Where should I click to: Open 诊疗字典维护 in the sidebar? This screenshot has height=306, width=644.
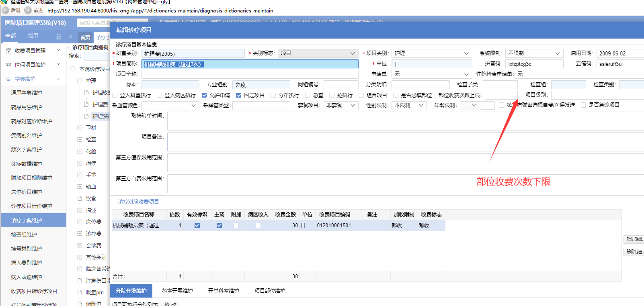point(33,220)
